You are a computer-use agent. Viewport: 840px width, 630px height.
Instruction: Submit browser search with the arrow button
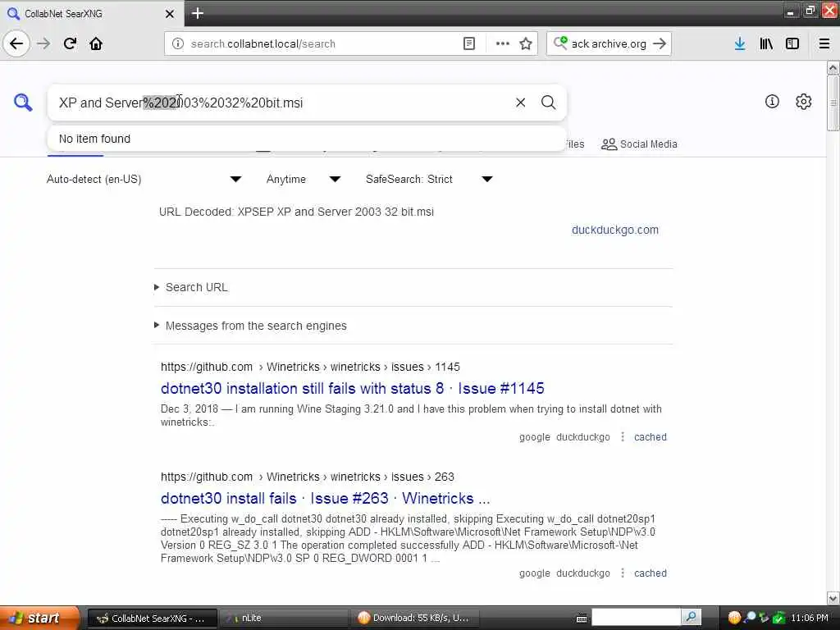coord(660,43)
